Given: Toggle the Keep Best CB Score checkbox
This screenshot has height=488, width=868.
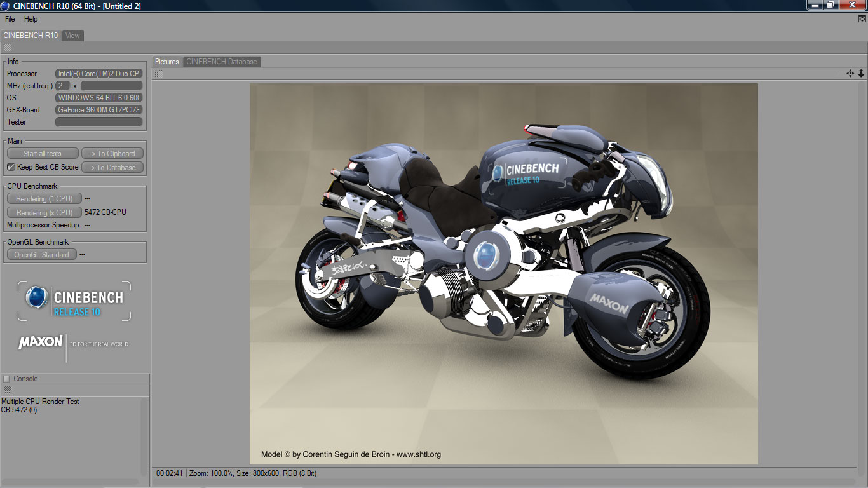Looking at the screenshot, I should [11, 167].
